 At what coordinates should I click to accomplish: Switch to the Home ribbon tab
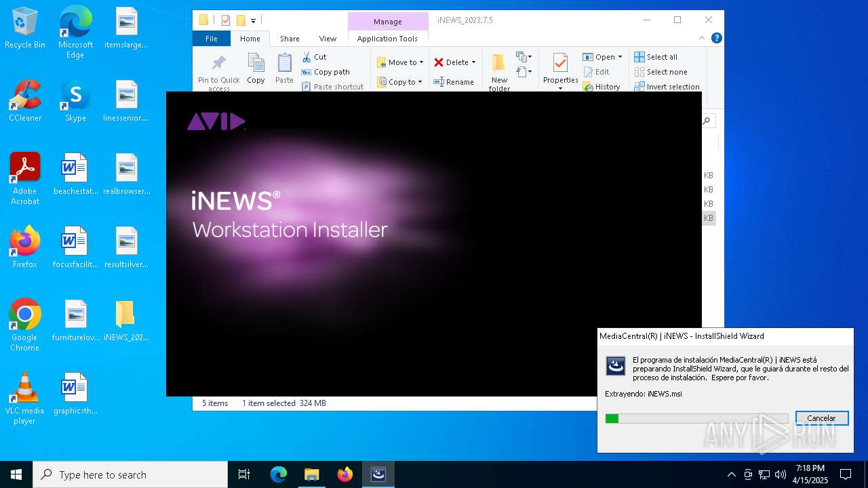click(250, 39)
